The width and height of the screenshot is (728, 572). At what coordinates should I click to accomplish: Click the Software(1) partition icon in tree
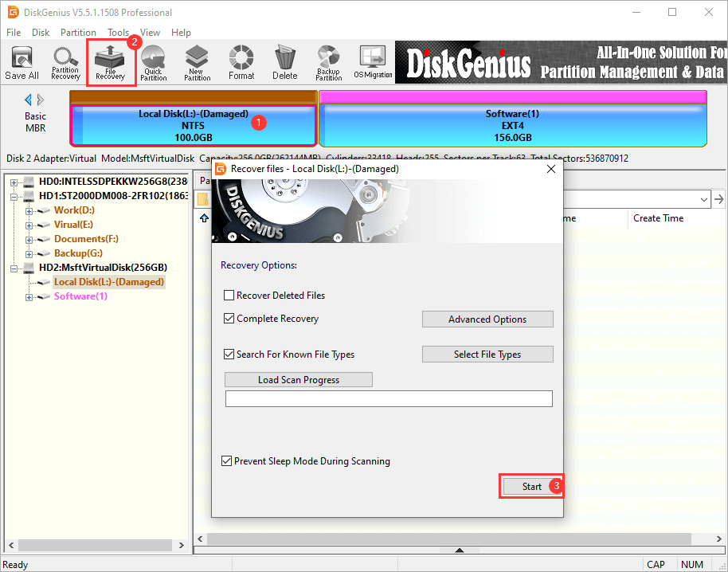point(44,296)
